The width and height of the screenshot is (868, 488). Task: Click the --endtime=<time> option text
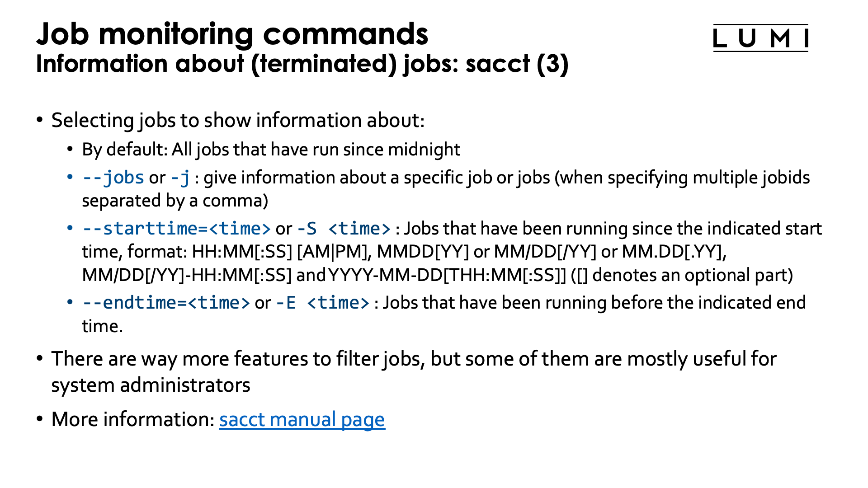(x=166, y=303)
